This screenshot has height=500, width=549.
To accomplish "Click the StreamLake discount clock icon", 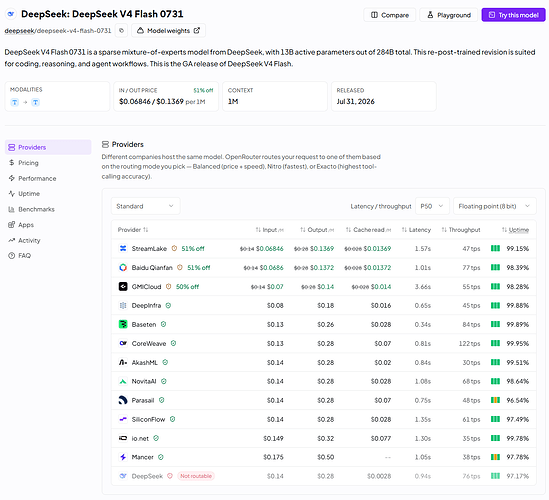I will coord(174,248).
